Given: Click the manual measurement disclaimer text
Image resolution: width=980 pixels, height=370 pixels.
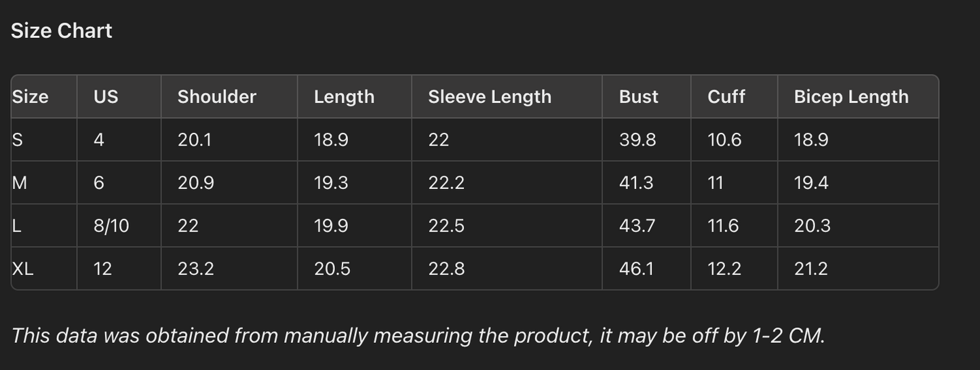Looking at the screenshot, I should [418, 335].
